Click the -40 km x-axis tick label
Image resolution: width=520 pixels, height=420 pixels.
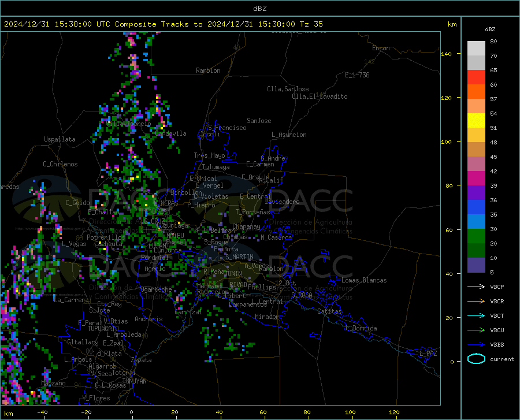point(42,412)
